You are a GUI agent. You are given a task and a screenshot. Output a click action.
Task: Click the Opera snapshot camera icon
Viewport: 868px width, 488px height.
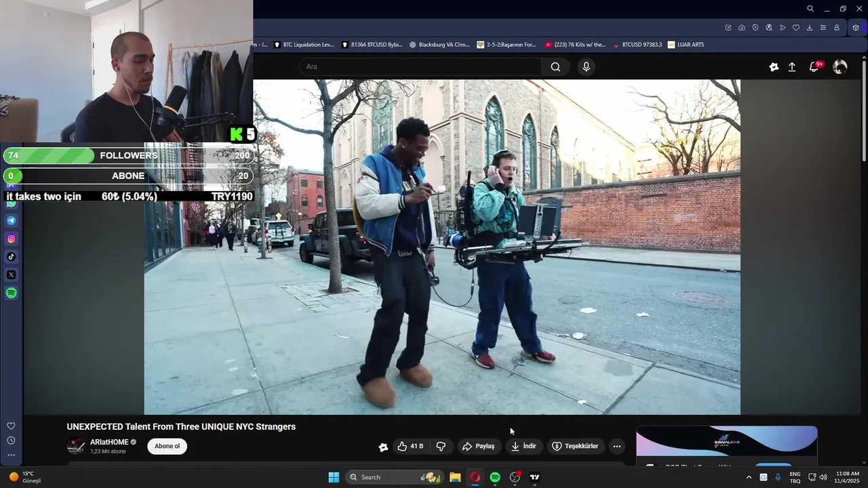click(742, 28)
